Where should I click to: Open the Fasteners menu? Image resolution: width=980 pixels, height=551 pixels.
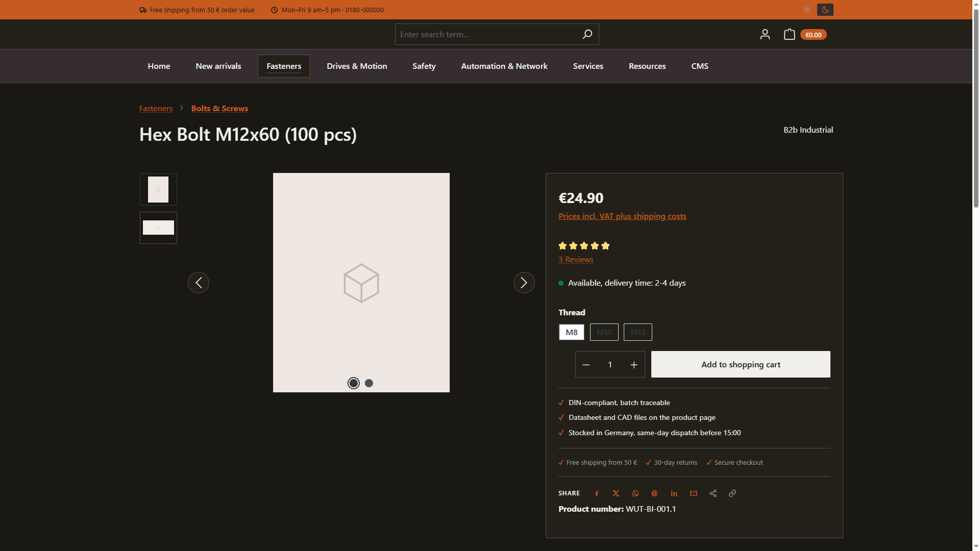tap(284, 66)
